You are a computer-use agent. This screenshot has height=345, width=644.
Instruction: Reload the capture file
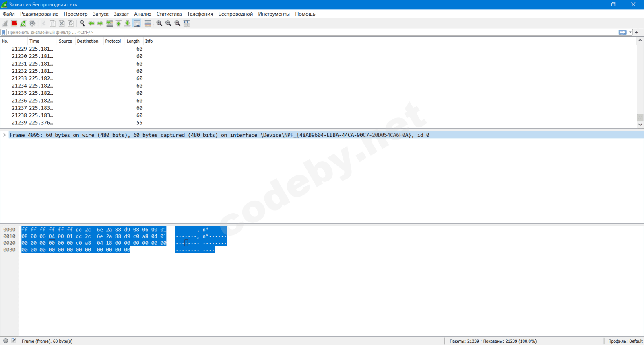coord(71,23)
